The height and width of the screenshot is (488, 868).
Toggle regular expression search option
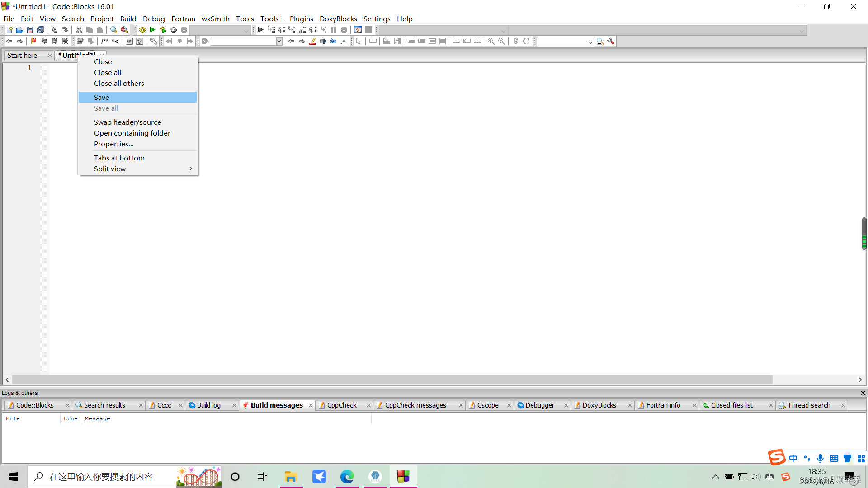(x=344, y=41)
